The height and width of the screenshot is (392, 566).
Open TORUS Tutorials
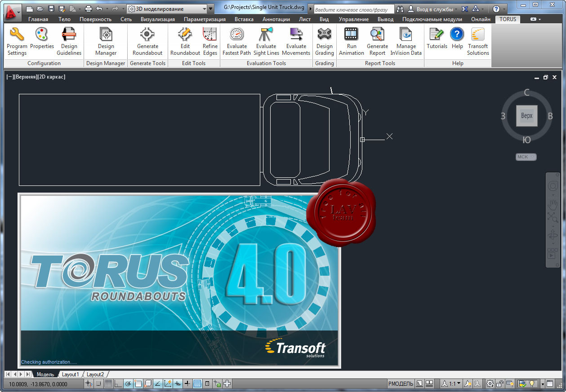click(x=437, y=38)
